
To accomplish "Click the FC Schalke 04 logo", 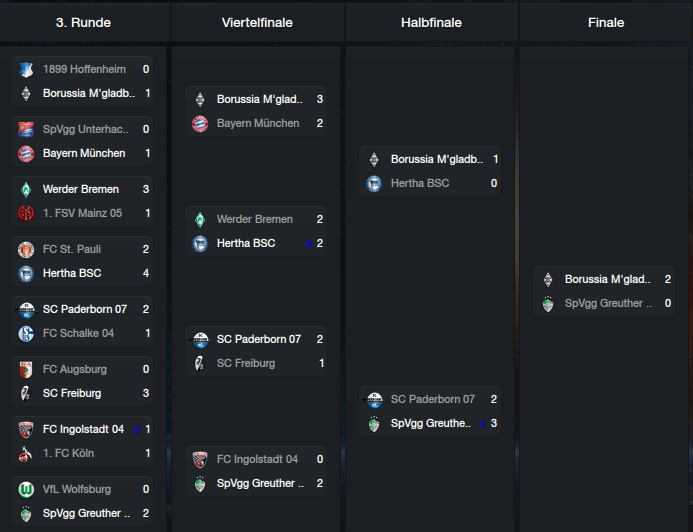I will coord(26,334).
